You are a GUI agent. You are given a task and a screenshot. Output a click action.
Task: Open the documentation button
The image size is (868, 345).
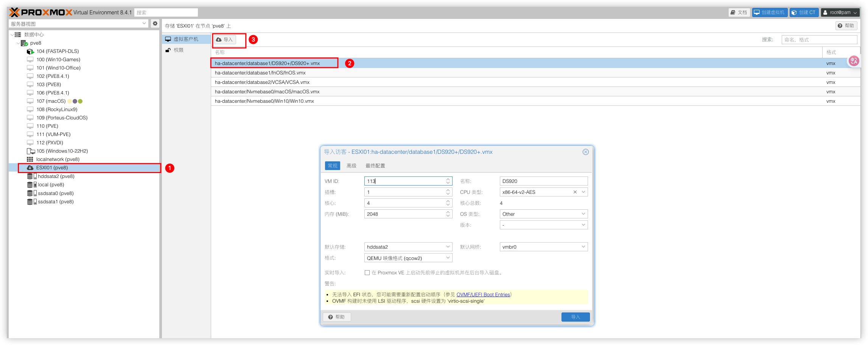[x=739, y=12]
